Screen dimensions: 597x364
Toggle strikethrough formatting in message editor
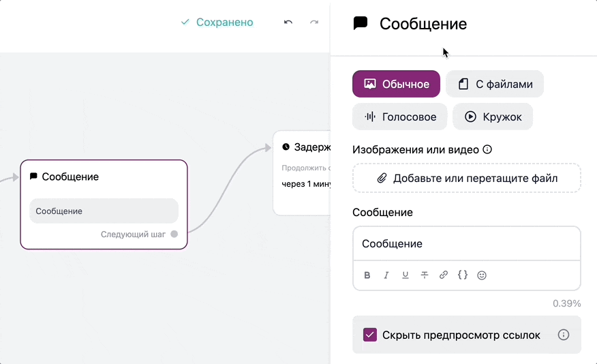pos(425,275)
